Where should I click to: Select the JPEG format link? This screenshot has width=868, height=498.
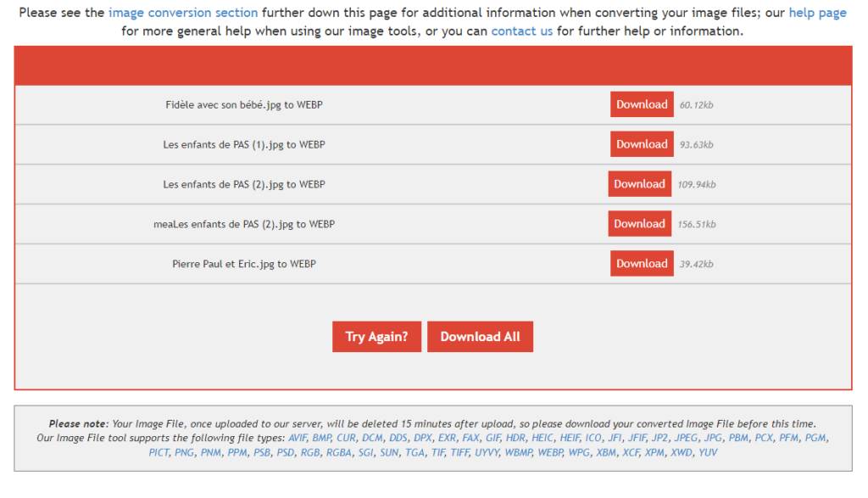click(687, 438)
